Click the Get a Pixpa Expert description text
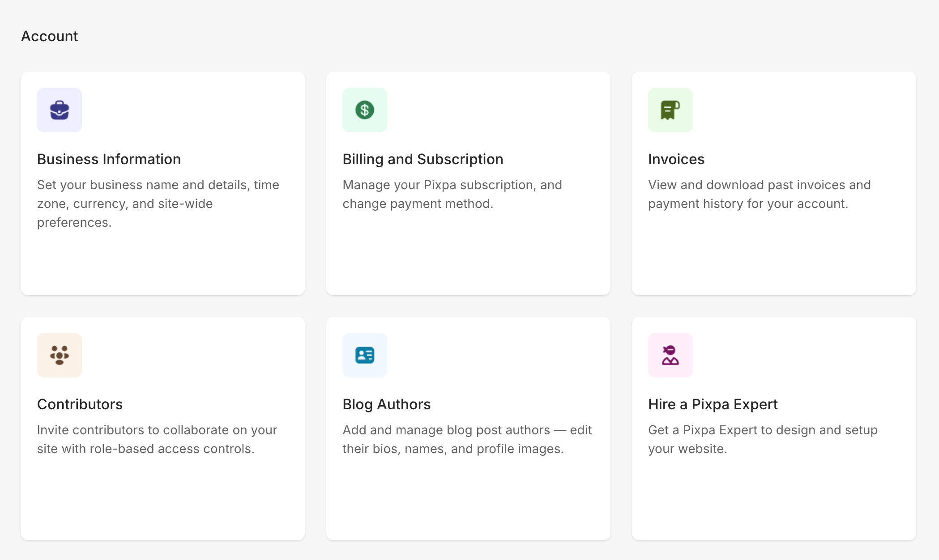This screenshot has height=560, width=939. coord(762,439)
